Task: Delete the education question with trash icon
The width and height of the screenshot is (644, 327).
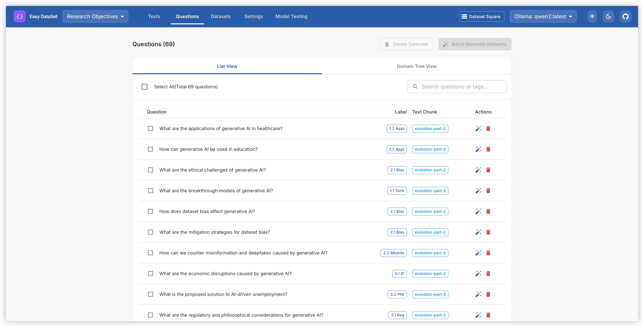Action: [488, 149]
